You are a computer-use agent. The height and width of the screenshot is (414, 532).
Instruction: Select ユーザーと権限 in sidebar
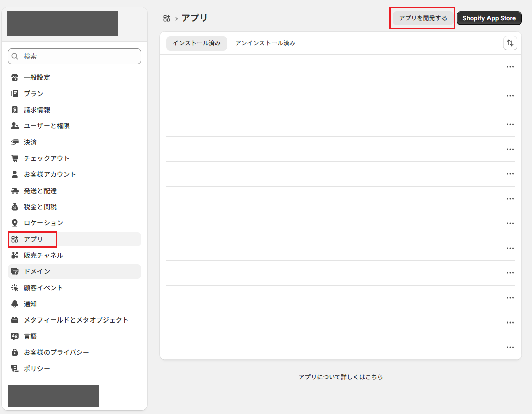[x=74, y=126]
